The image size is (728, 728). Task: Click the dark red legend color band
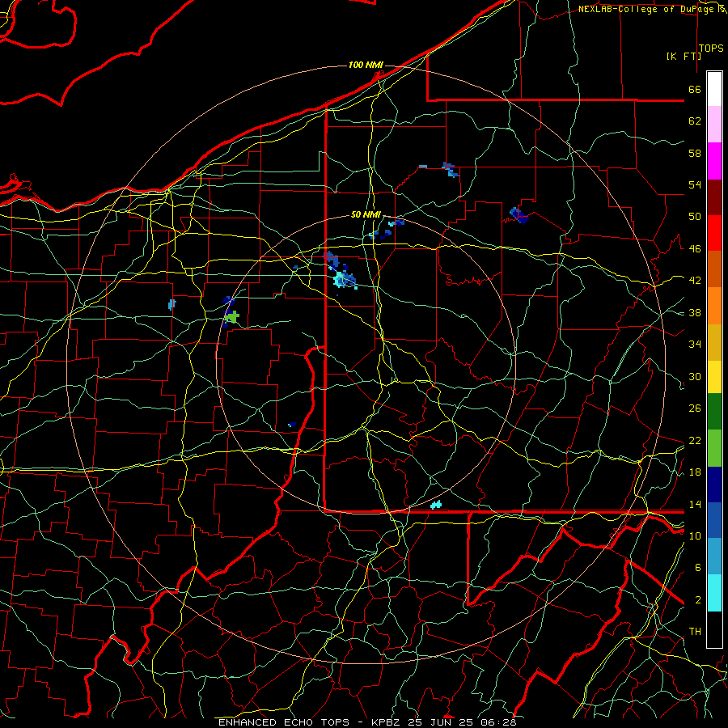[x=714, y=197]
